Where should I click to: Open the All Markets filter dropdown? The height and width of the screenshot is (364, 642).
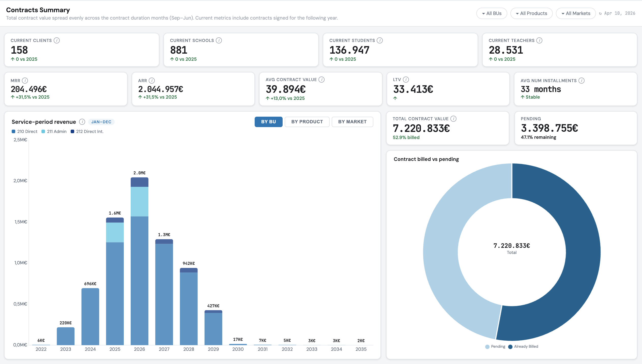coord(575,13)
